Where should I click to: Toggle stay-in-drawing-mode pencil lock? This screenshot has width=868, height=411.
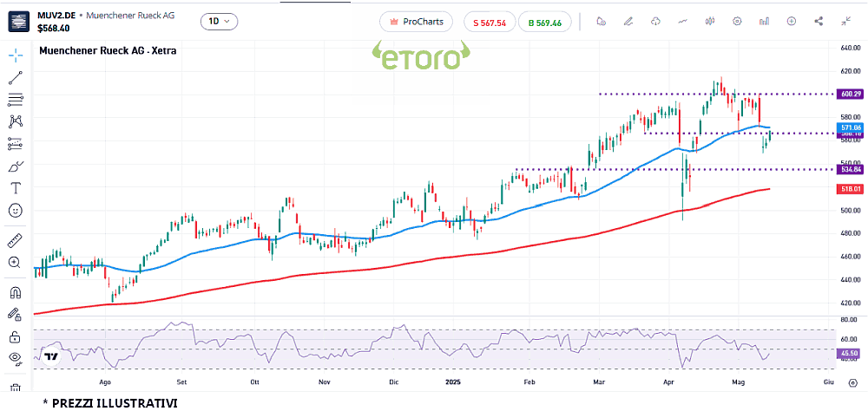pos(15,314)
